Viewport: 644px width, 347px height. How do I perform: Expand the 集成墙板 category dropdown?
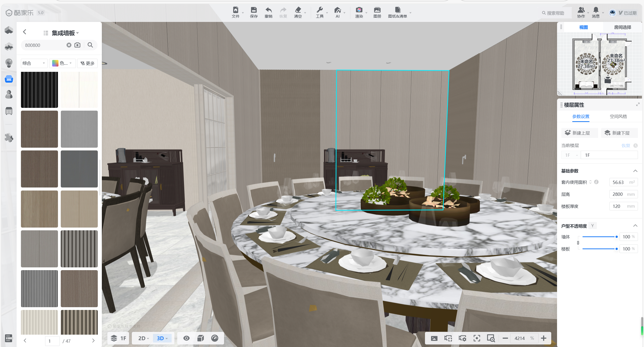[65, 33]
